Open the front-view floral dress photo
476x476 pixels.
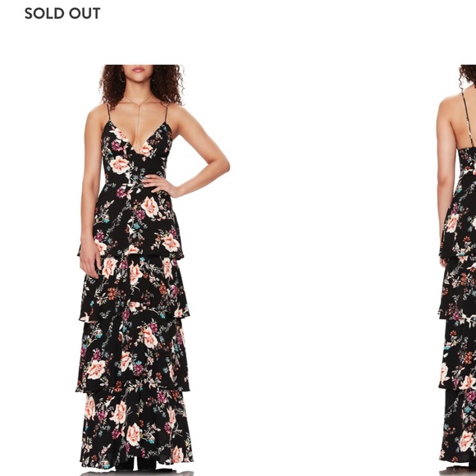tap(153, 269)
